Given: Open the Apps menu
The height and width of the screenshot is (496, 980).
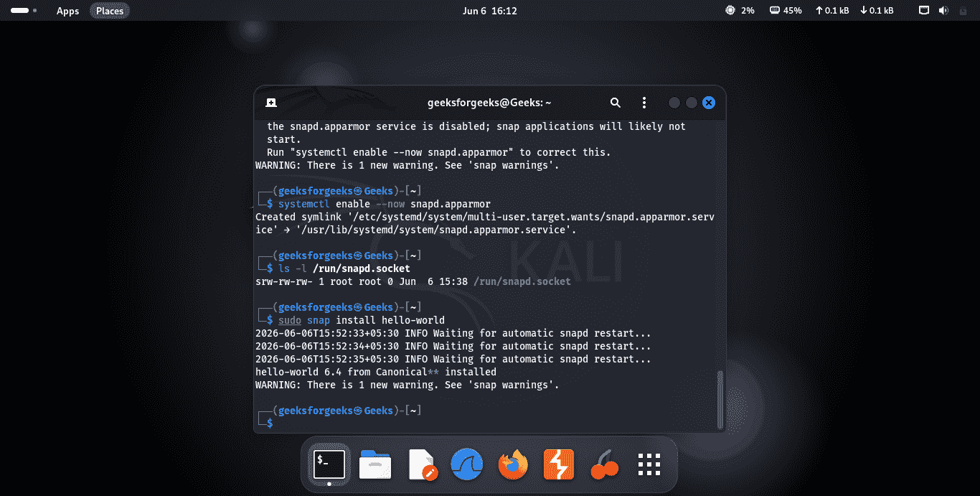Looking at the screenshot, I should [x=67, y=11].
